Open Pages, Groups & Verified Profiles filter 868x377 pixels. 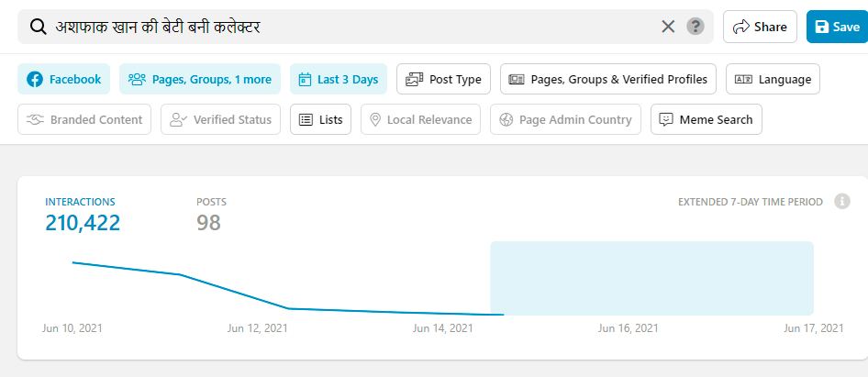click(608, 79)
